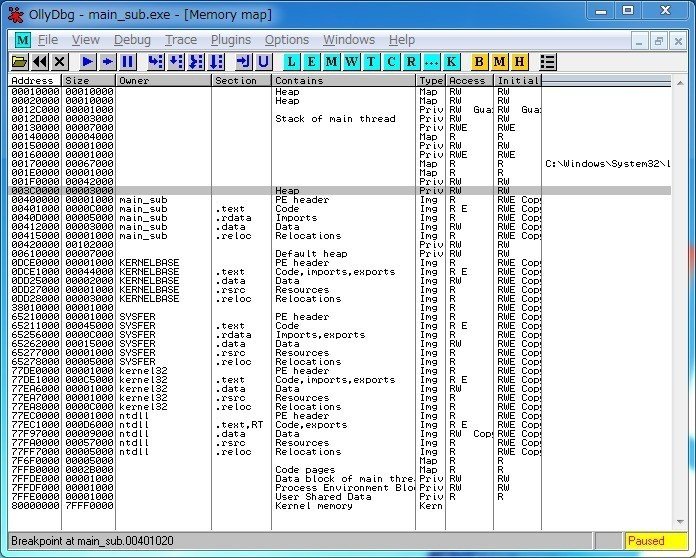Viewport: 696px width, 558px height.
Task: Click the Execute till user code U icon
Action: click(263, 62)
